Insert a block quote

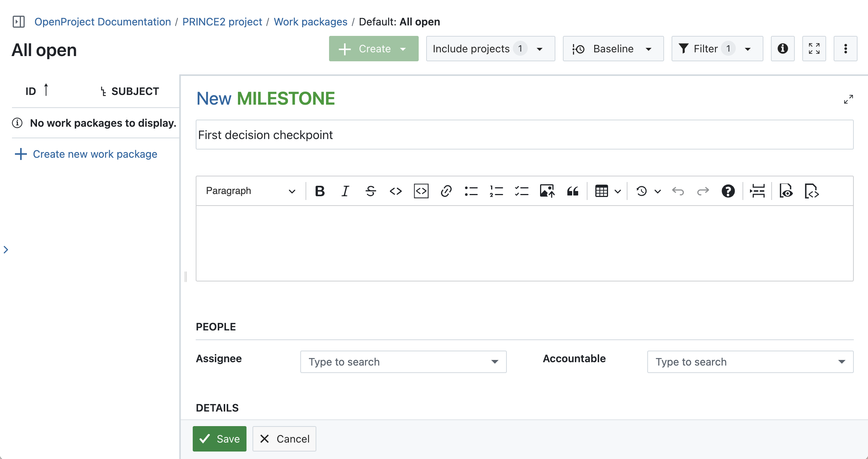[x=572, y=191]
